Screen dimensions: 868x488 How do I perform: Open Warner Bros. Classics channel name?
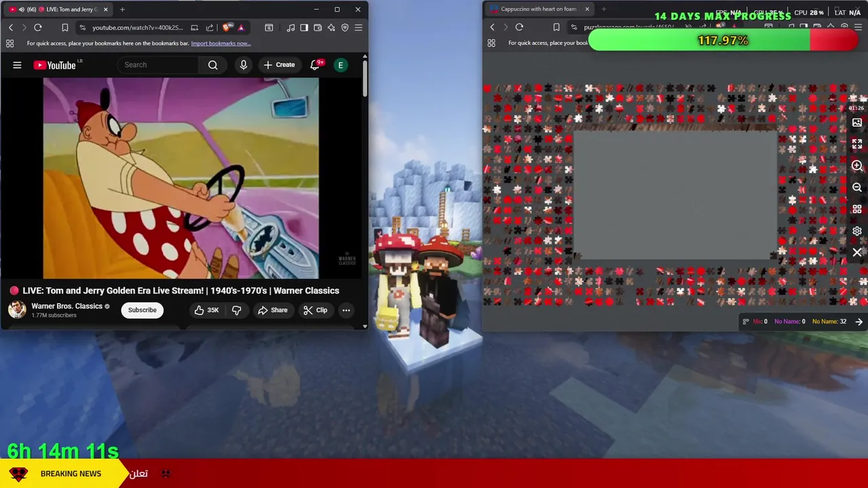coord(67,306)
